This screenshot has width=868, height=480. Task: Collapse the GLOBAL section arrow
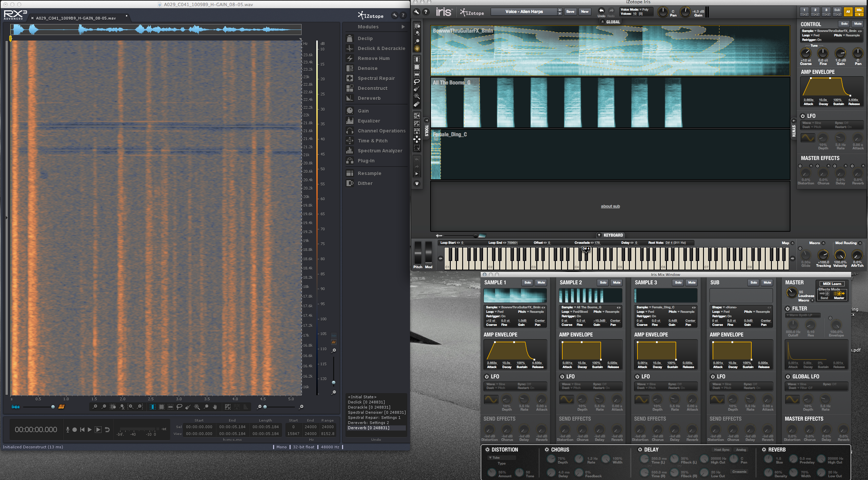point(602,22)
